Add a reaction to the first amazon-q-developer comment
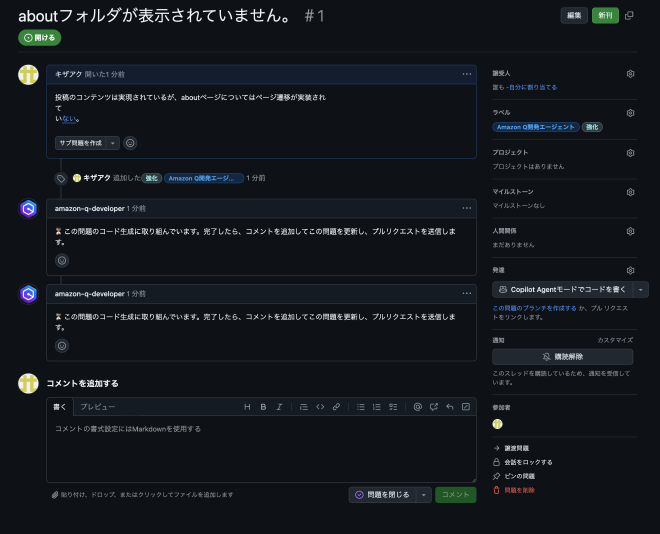 (x=62, y=260)
